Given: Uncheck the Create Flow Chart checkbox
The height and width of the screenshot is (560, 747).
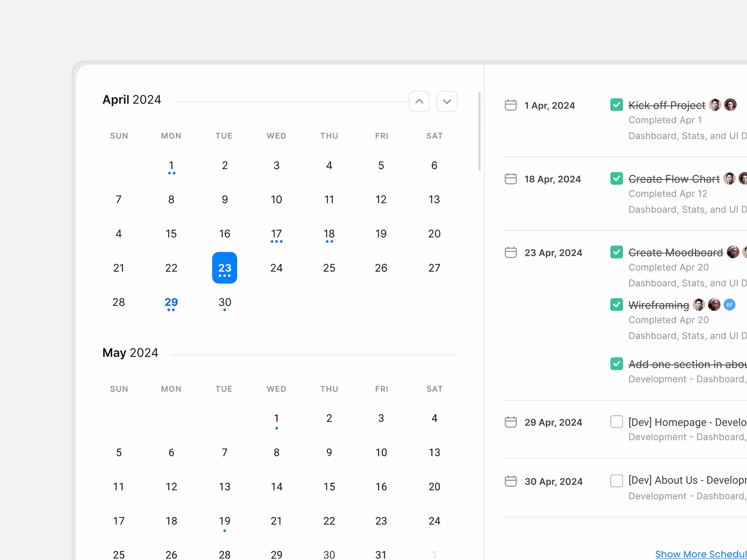Looking at the screenshot, I should (x=616, y=178).
